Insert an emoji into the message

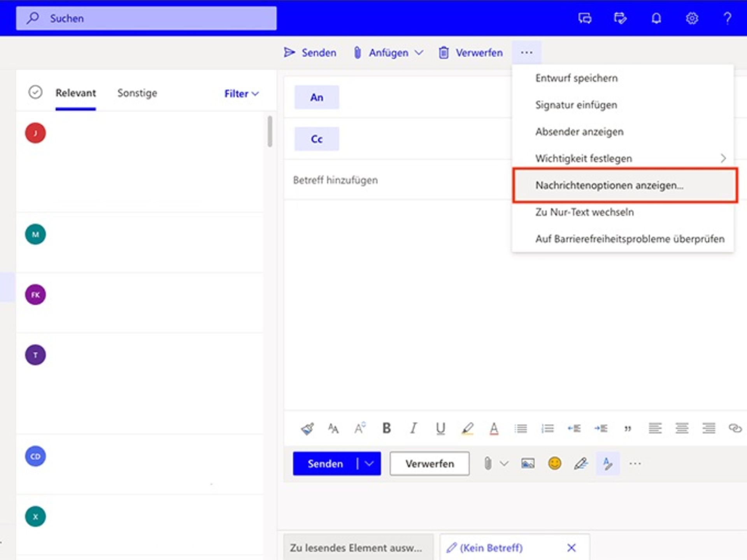coord(555,463)
